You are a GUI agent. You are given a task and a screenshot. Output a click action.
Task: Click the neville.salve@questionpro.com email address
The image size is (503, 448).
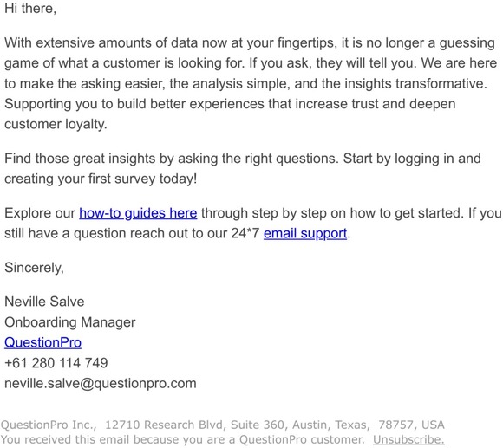[100, 383]
